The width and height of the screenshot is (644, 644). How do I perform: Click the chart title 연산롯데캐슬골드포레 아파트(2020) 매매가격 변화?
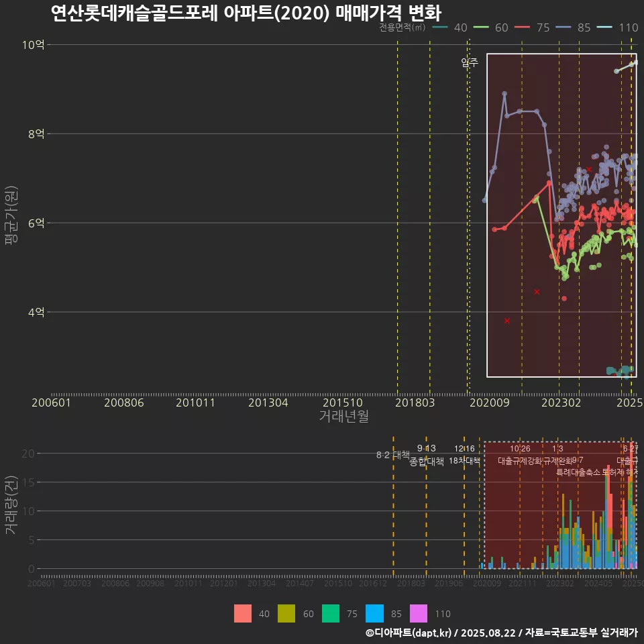pos(246,13)
